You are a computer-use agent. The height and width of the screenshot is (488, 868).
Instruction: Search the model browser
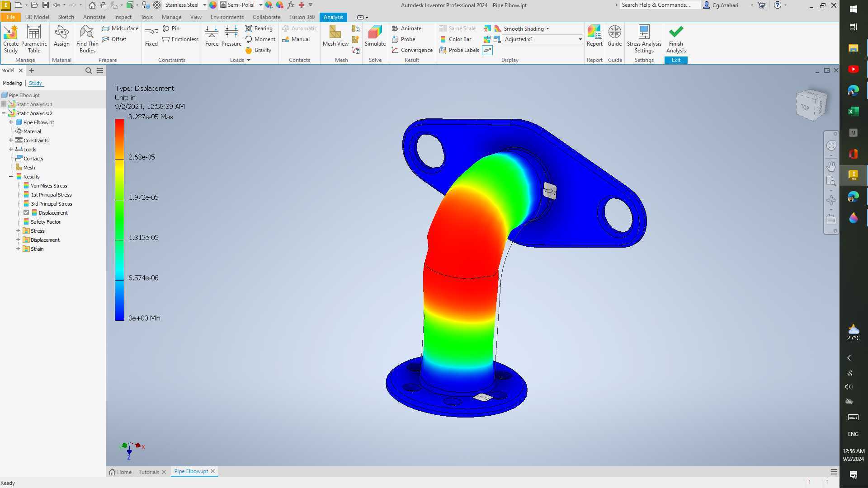click(89, 70)
